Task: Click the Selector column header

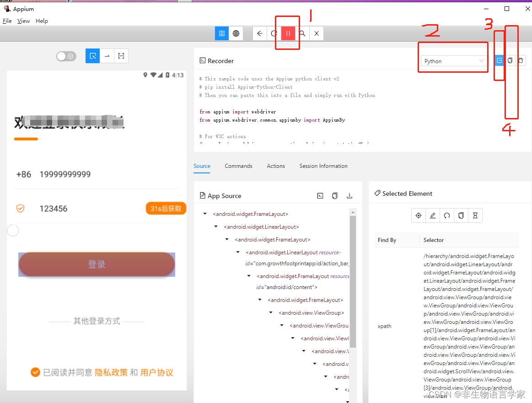Action: (x=434, y=240)
